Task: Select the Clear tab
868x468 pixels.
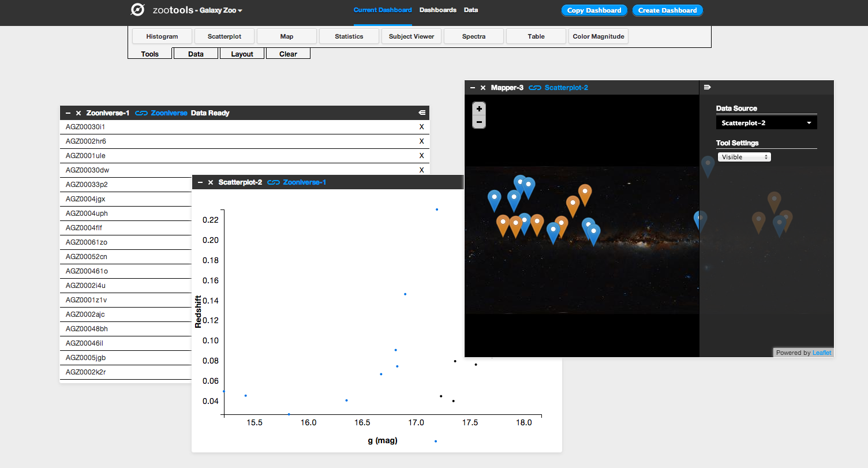Action: 288,54
